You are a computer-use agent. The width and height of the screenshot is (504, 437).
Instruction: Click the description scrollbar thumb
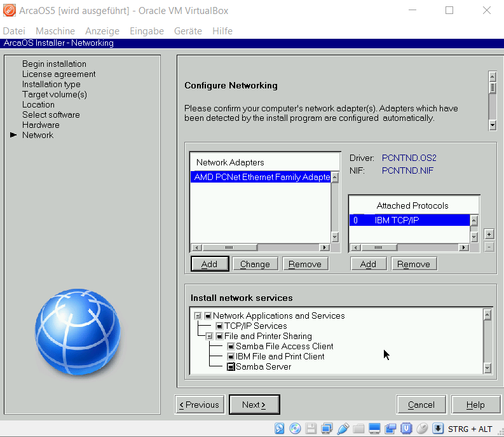coord(492,88)
